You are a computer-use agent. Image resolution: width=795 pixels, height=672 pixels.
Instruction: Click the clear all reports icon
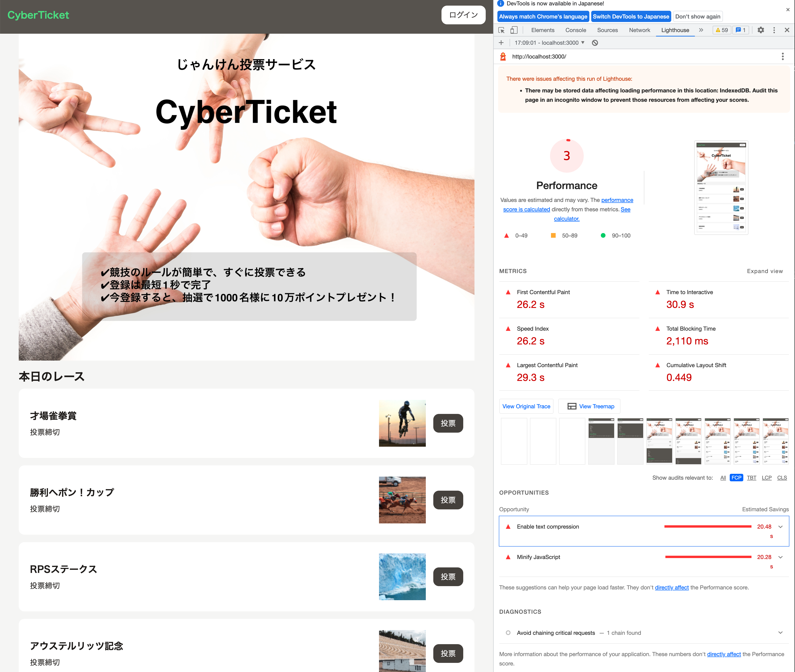coord(595,43)
